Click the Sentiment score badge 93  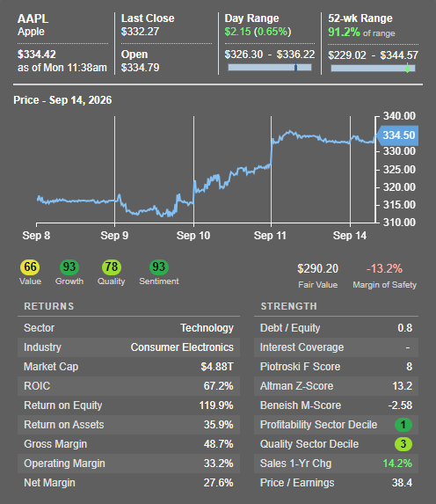[159, 267]
